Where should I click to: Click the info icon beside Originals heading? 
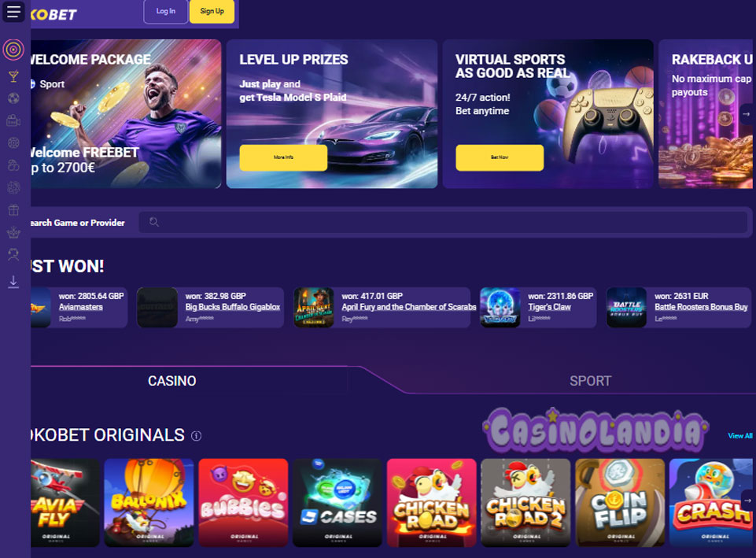[x=196, y=436]
